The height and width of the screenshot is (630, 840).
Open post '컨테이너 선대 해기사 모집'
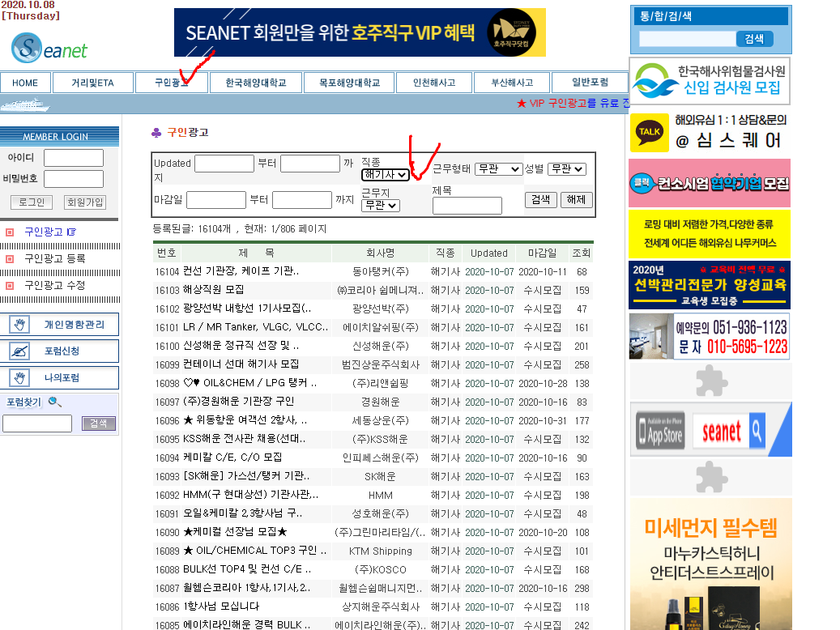pos(241,364)
